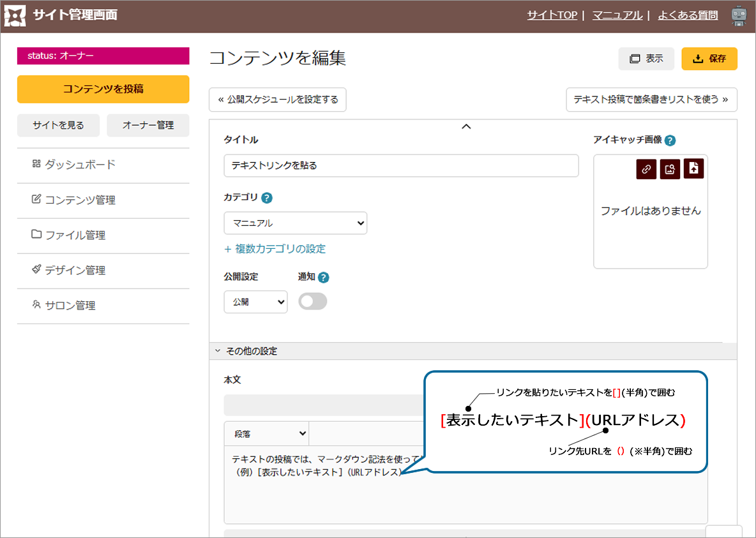Click the タイトル text input field
Image resolution: width=756 pixels, height=538 pixels.
click(x=401, y=165)
